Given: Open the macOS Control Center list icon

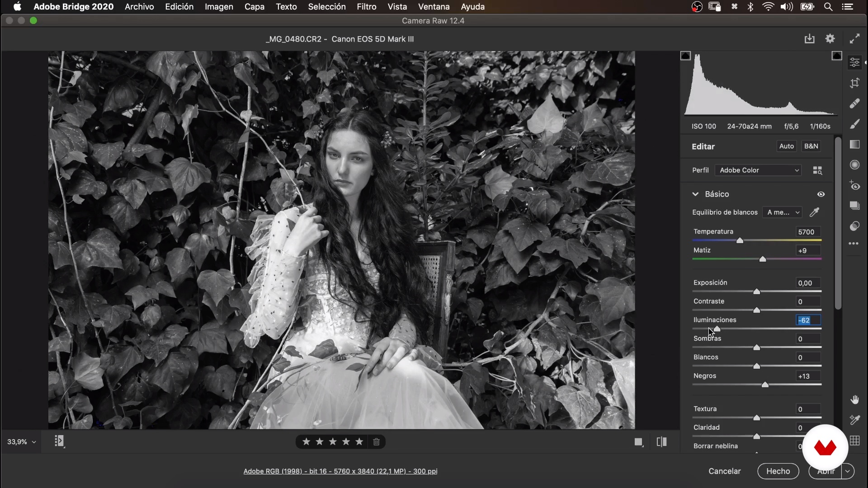Looking at the screenshot, I should click(x=848, y=7).
